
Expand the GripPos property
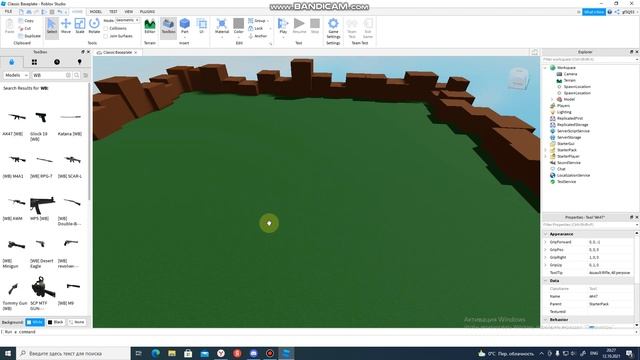546,249
